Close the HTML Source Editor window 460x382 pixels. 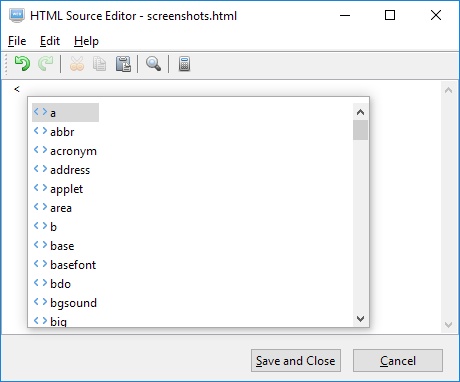pos(436,15)
